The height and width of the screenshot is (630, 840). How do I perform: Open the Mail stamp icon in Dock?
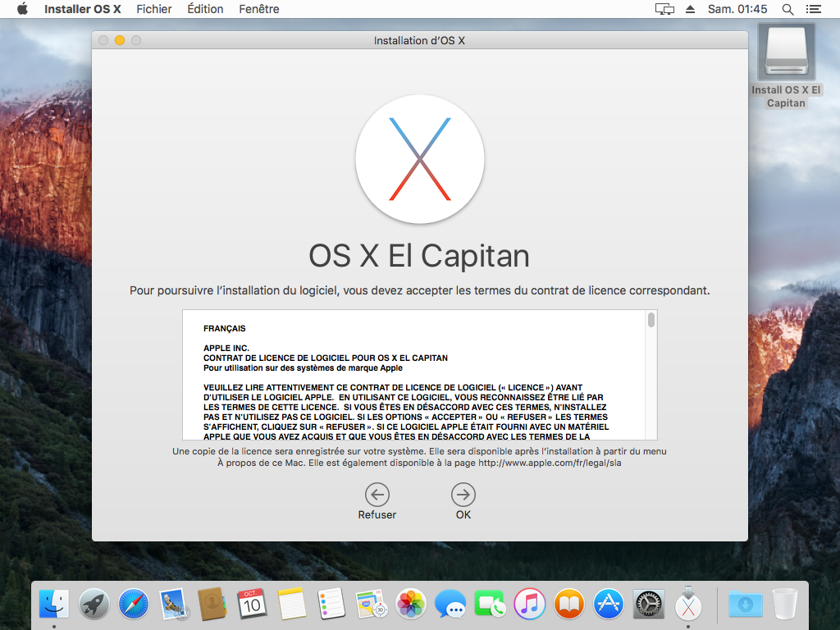pyautogui.click(x=173, y=605)
